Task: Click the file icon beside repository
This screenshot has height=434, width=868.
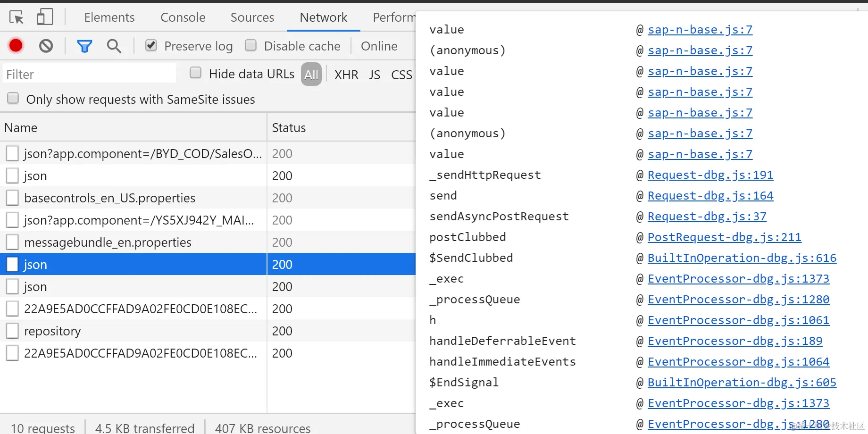Action: (12, 331)
